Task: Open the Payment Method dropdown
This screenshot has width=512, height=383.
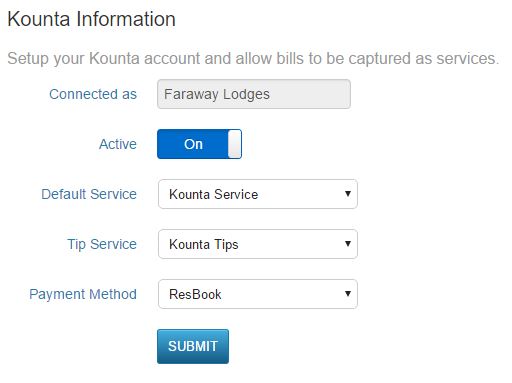Action: [258, 294]
